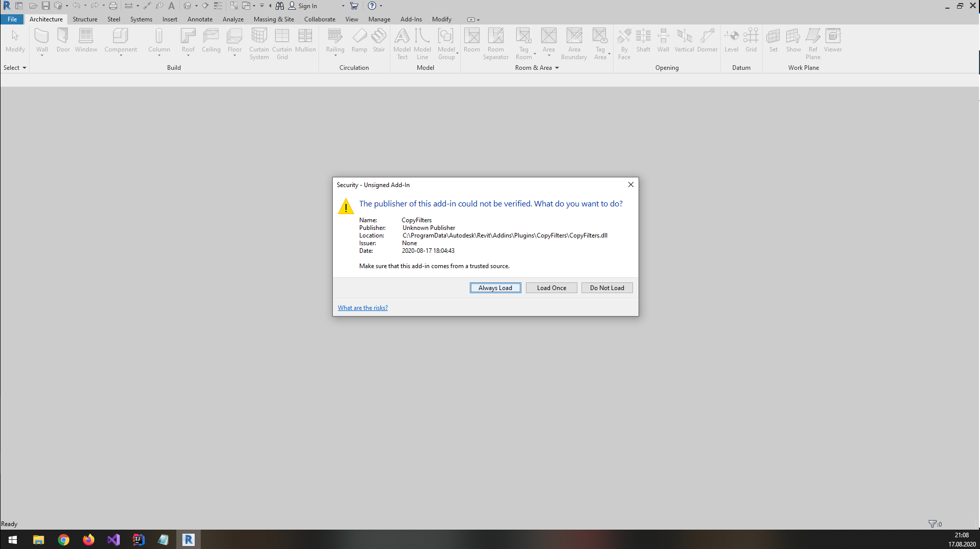The height and width of the screenshot is (549, 980).
Task: Select the Curtain Grid tool
Action: (282, 44)
